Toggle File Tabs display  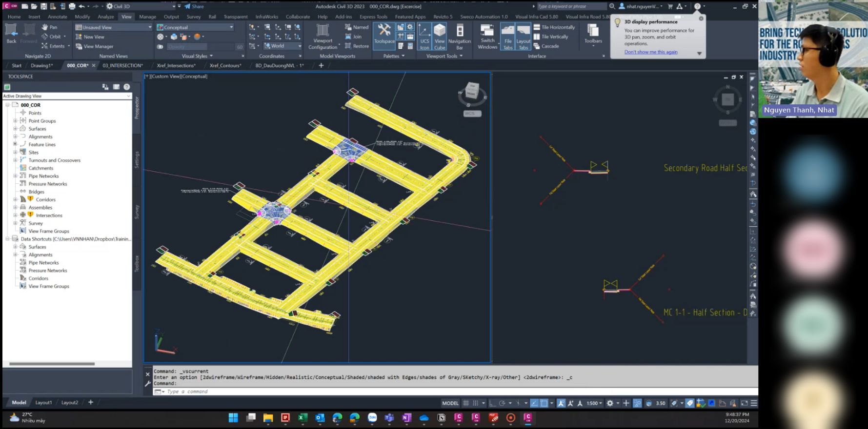click(508, 37)
